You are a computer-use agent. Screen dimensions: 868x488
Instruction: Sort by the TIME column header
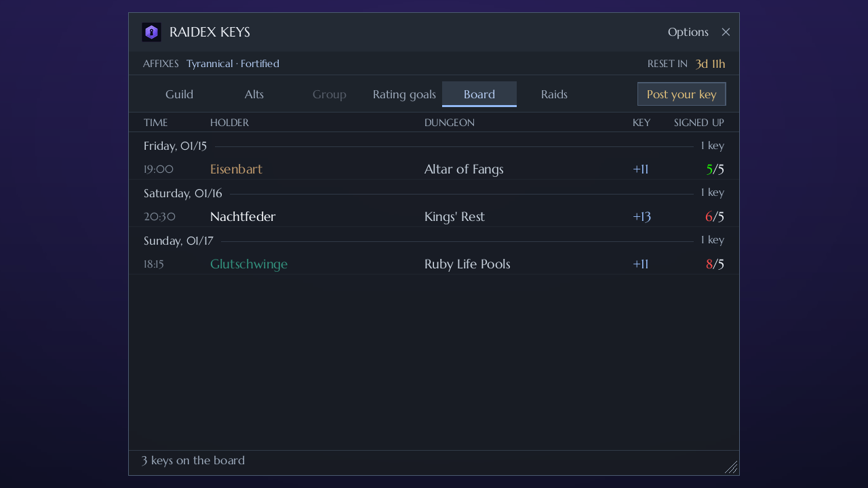click(156, 123)
